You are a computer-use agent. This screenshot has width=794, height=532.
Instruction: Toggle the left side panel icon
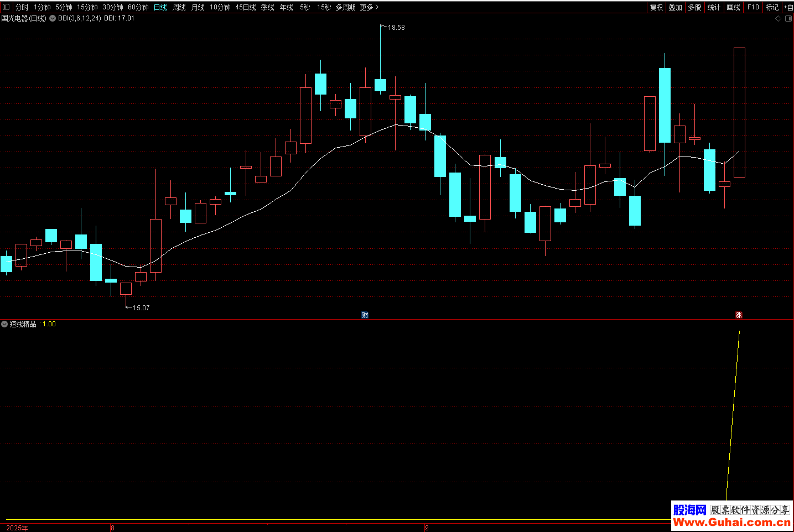6,7
